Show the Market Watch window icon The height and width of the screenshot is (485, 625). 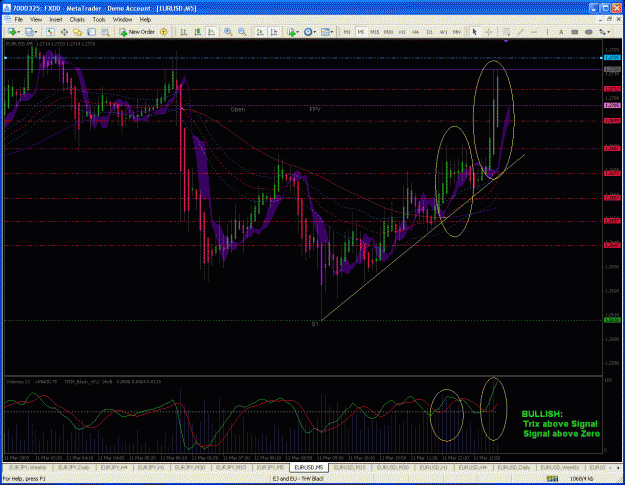click(50, 32)
